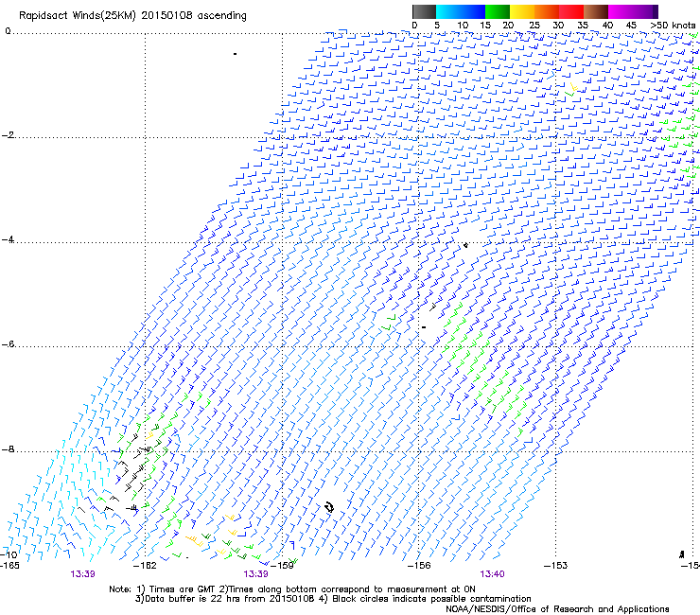Image resolution: width=700 pixels, height=615 pixels.
Task: Click the '>50 knots' legend label
Action: pyautogui.click(x=673, y=26)
